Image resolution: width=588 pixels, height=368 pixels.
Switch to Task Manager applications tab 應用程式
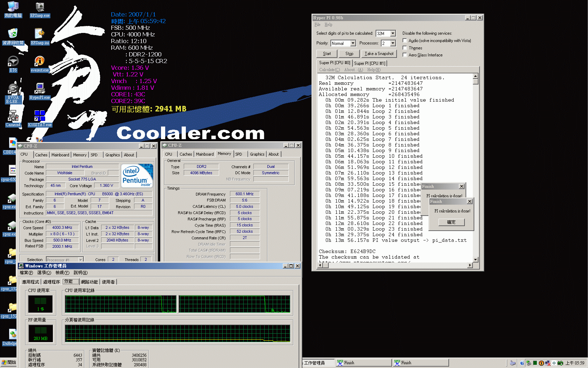coord(30,282)
